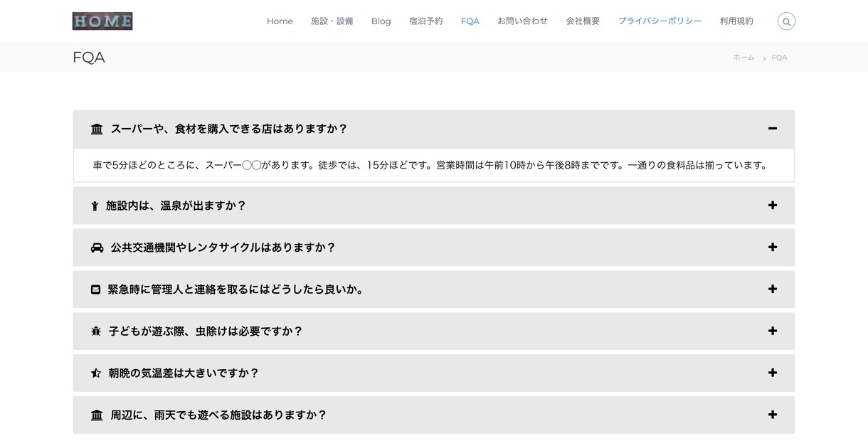Click the car icon beside 公共交通機関 question
Screen dimensions: 868x441
click(x=97, y=248)
